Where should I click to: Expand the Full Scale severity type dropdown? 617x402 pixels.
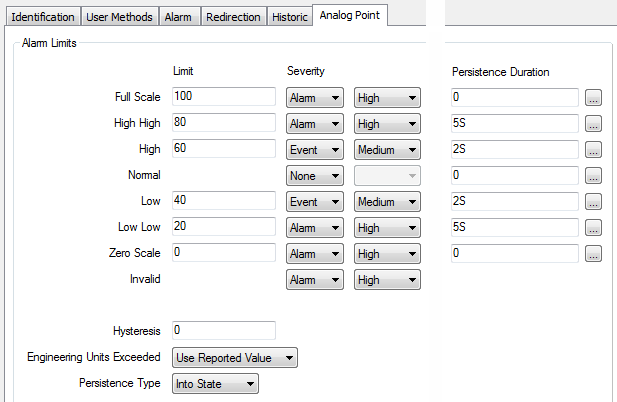click(x=315, y=98)
